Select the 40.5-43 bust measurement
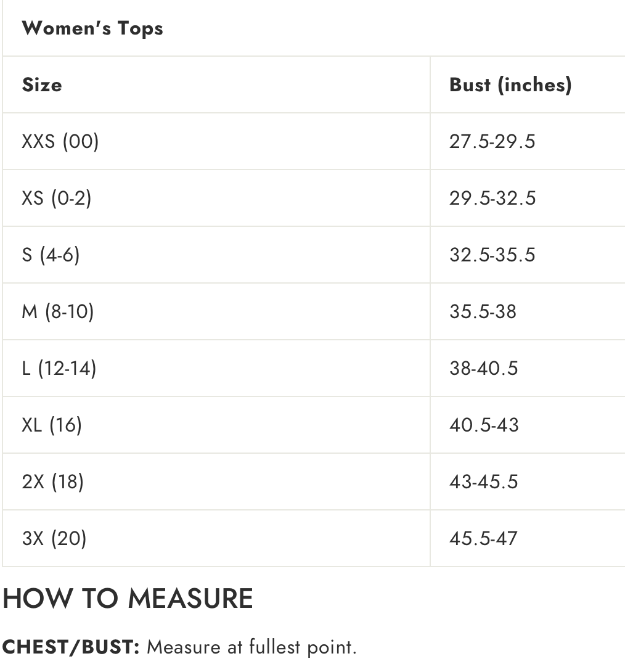 (484, 425)
